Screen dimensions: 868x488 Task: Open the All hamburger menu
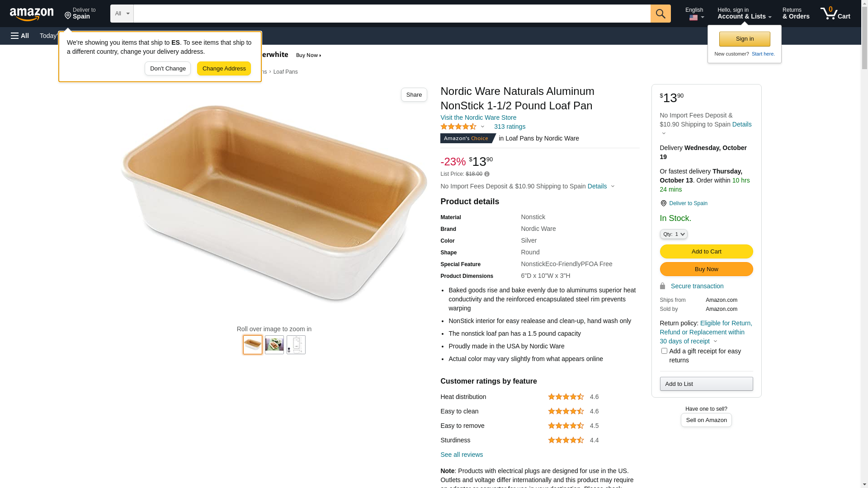[x=20, y=36]
